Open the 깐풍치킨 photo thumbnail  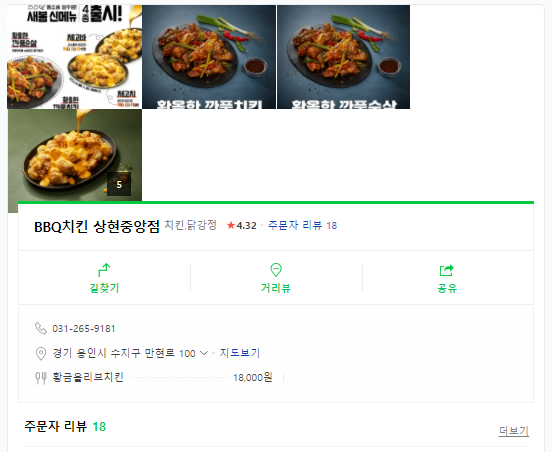pos(209,57)
